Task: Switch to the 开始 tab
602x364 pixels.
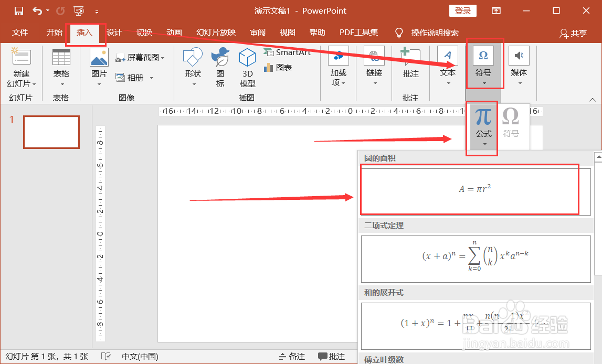Action: [54, 33]
